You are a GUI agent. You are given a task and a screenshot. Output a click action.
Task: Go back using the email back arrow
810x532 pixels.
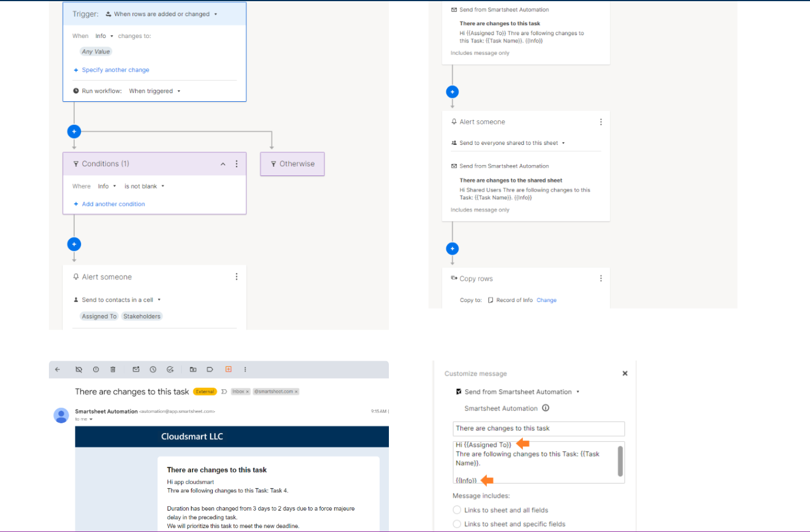click(58, 370)
